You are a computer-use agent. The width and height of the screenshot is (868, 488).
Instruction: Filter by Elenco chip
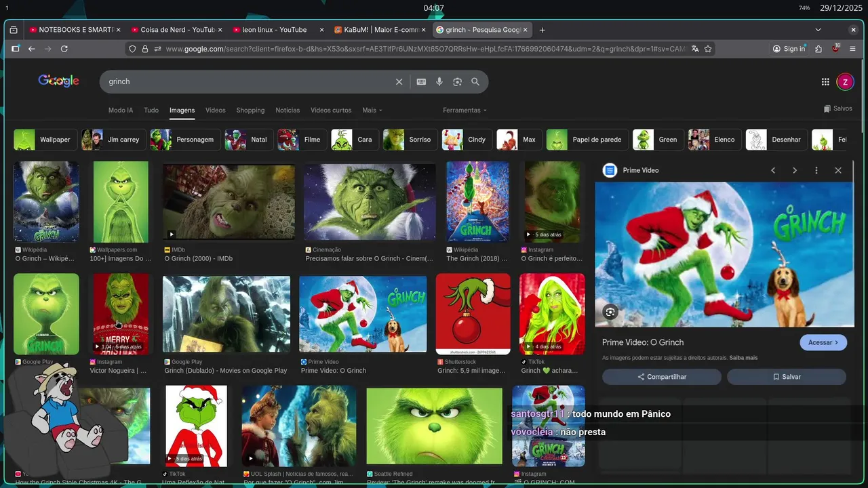pyautogui.click(x=714, y=140)
